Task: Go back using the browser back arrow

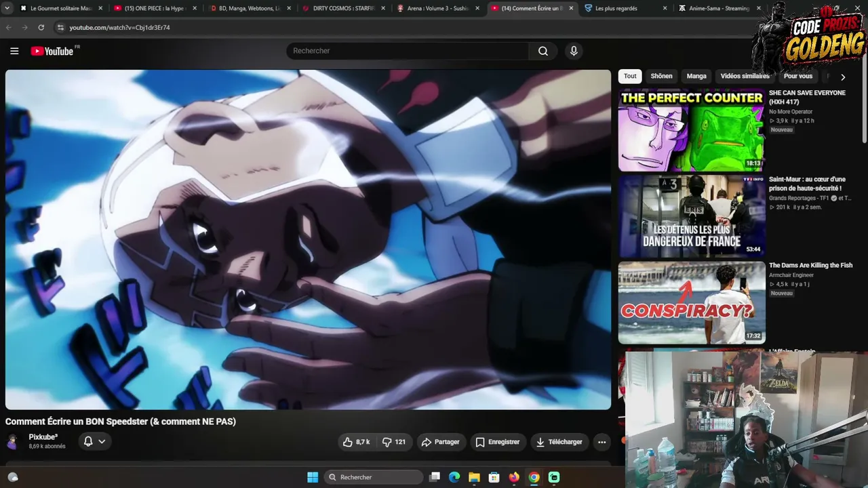Action: pos(9,28)
